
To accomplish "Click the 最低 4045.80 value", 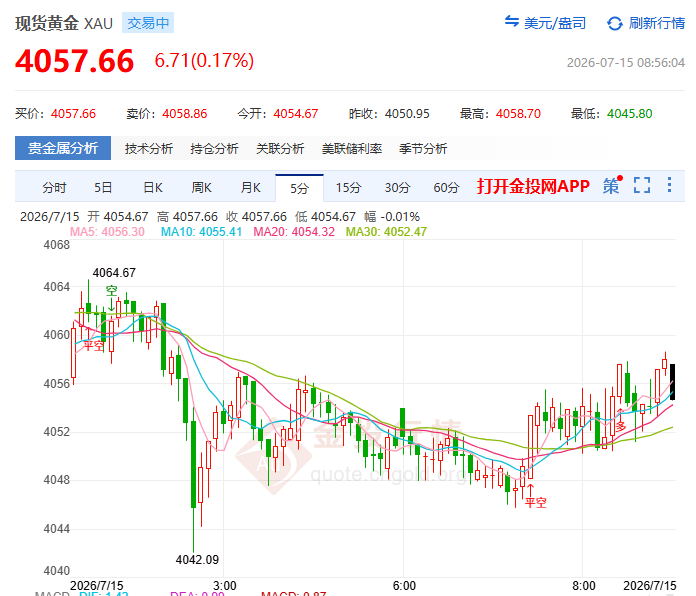I will click(629, 114).
